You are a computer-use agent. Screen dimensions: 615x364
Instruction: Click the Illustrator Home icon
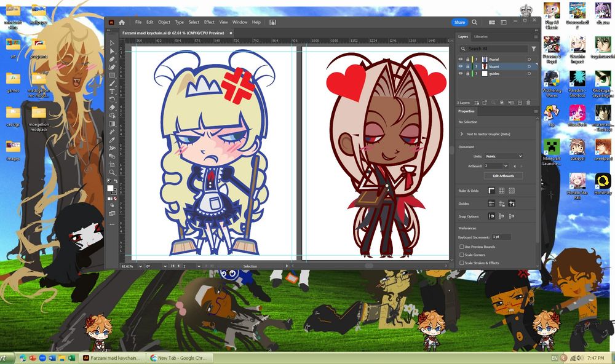tap(122, 22)
